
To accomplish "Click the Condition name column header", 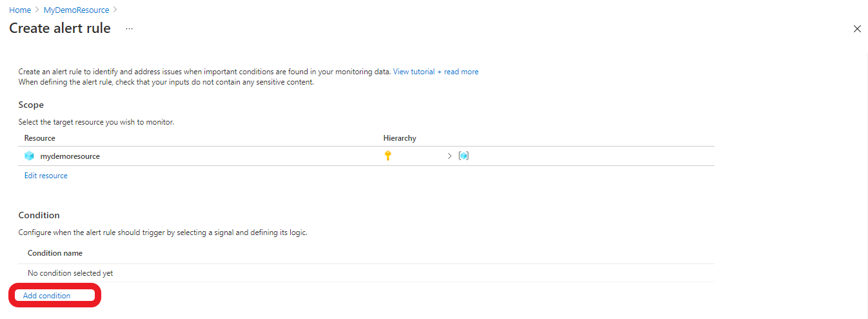I will (x=55, y=253).
